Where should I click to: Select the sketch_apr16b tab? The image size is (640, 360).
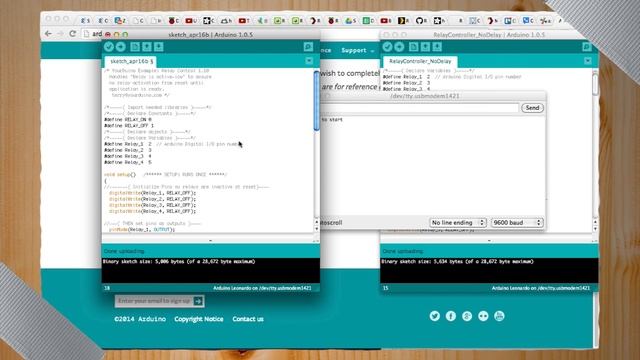click(130, 61)
